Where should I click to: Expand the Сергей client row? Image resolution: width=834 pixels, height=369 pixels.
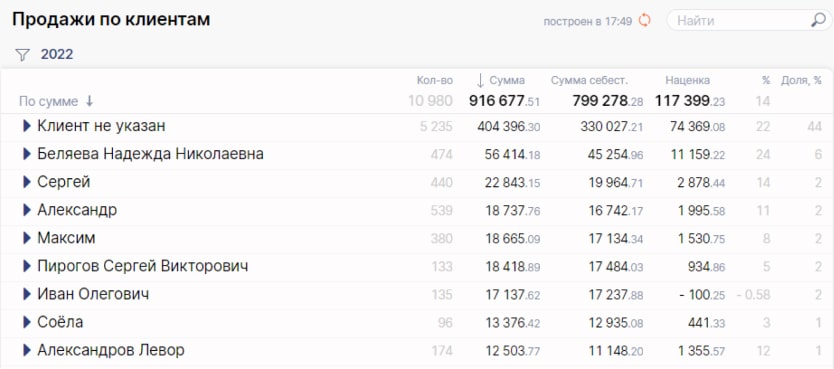click(27, 182)
